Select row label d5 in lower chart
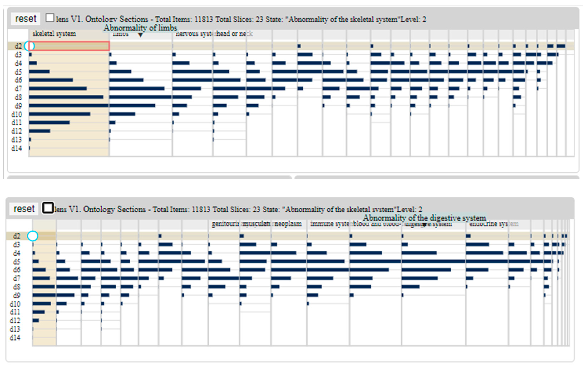 pos(16,262)
